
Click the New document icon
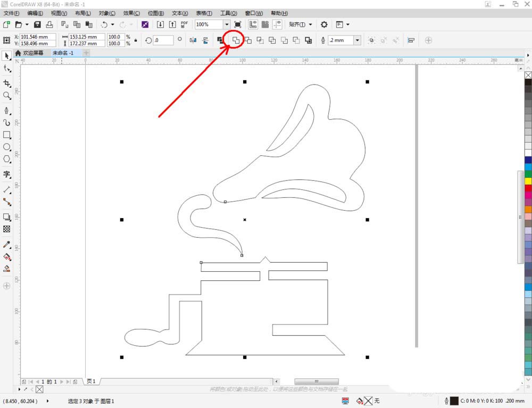tap(6, 24)
